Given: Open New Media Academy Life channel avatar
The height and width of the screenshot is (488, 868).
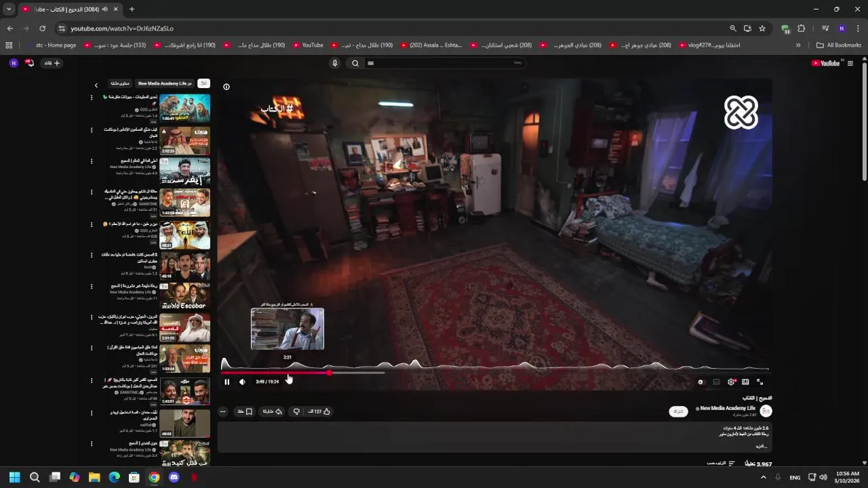Looking at the screenshot, I should click(x=766, y=411).
